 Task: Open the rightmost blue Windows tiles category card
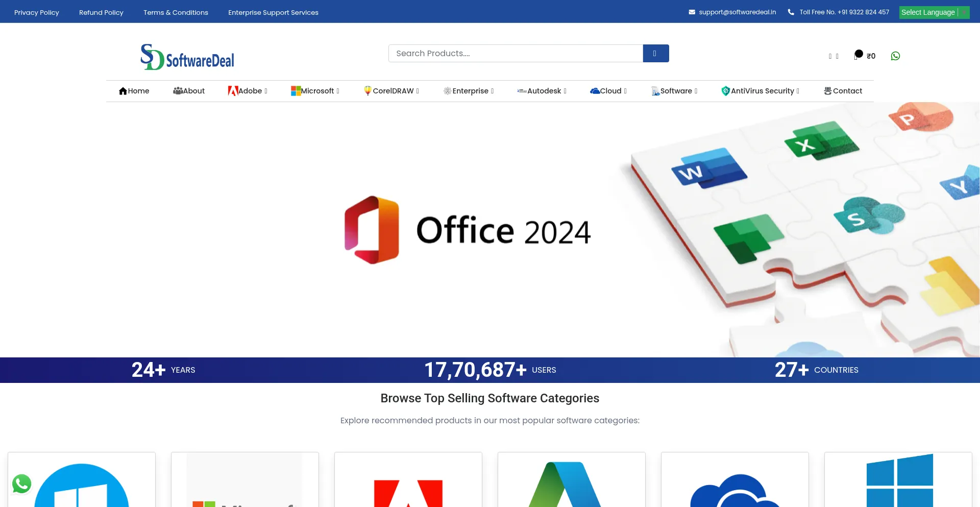point(898,479)
